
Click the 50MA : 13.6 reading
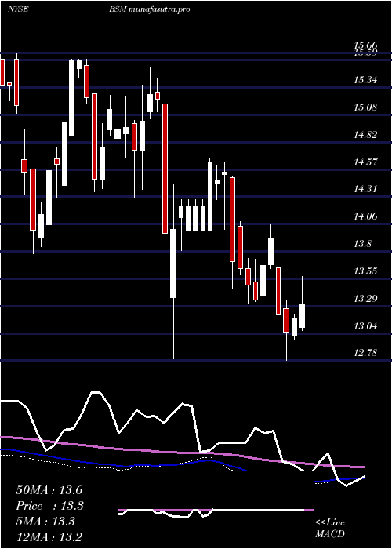pos(49,490)
